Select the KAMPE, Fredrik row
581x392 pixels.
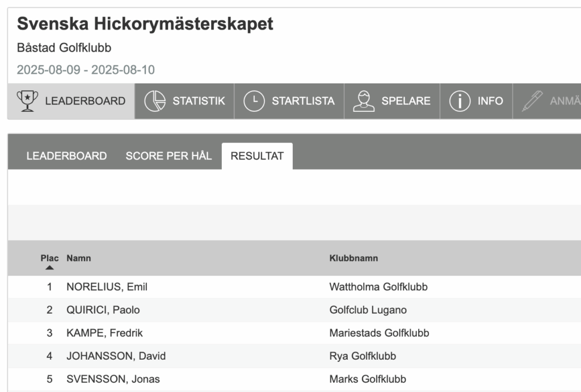pyautogui.click(x=294, y=333)
